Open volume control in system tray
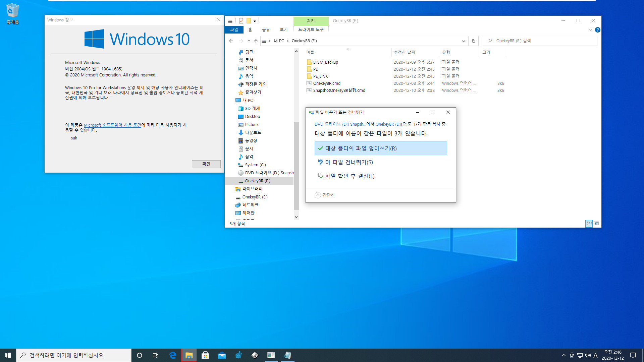 588,355
